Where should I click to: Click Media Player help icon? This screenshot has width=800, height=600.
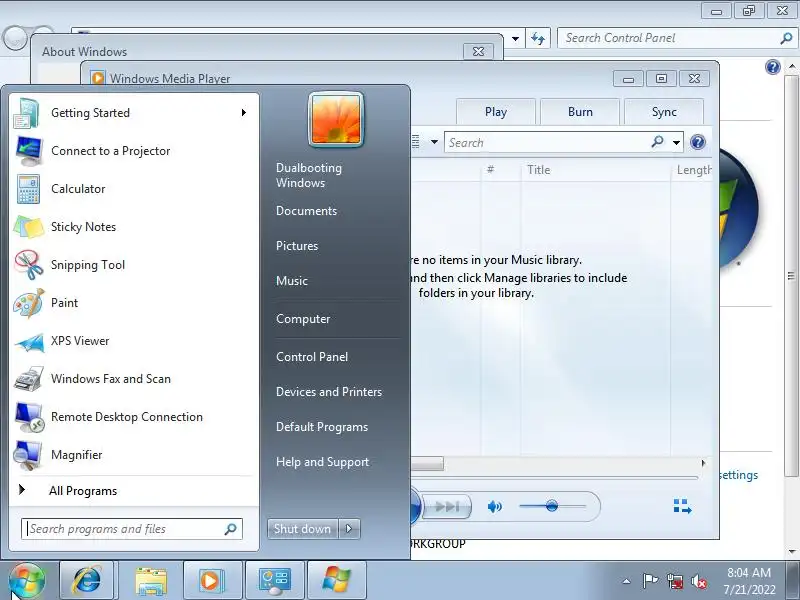point(697,142)
